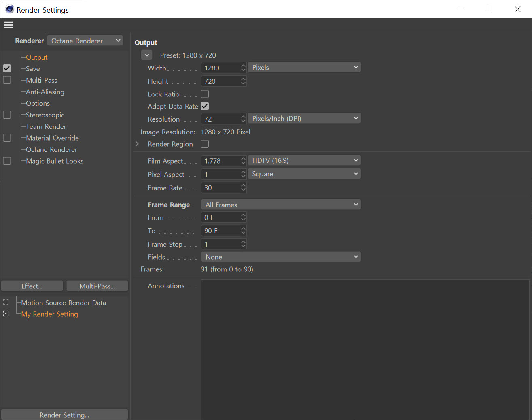Open the Square pixel aspect dropdown
The height and width of the screenshot is (420, 532).
(x=304, y=174)
